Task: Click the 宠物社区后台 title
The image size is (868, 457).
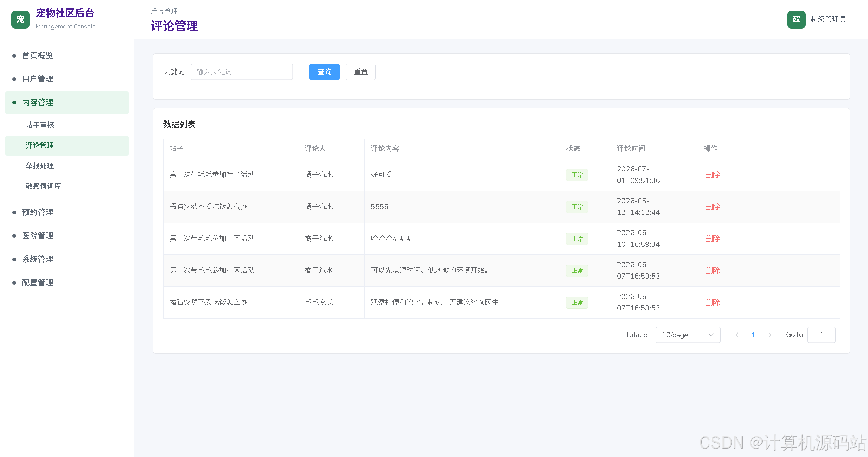Action: pyautogui.click(x=65, y=13)
